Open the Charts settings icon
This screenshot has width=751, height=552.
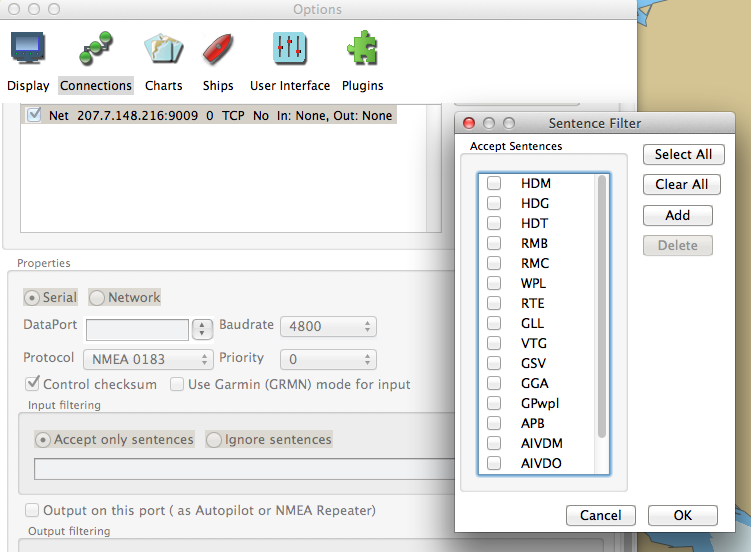[x=163, y=48]
